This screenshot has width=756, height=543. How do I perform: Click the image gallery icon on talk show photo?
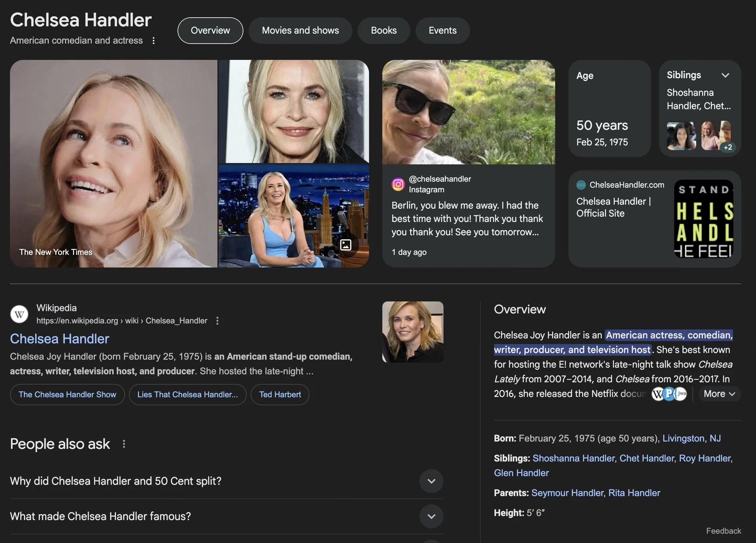(x=346, y=245)
